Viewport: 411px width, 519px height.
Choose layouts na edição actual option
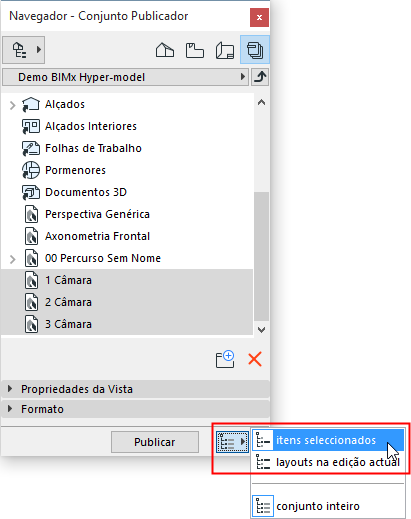(328, 462)
